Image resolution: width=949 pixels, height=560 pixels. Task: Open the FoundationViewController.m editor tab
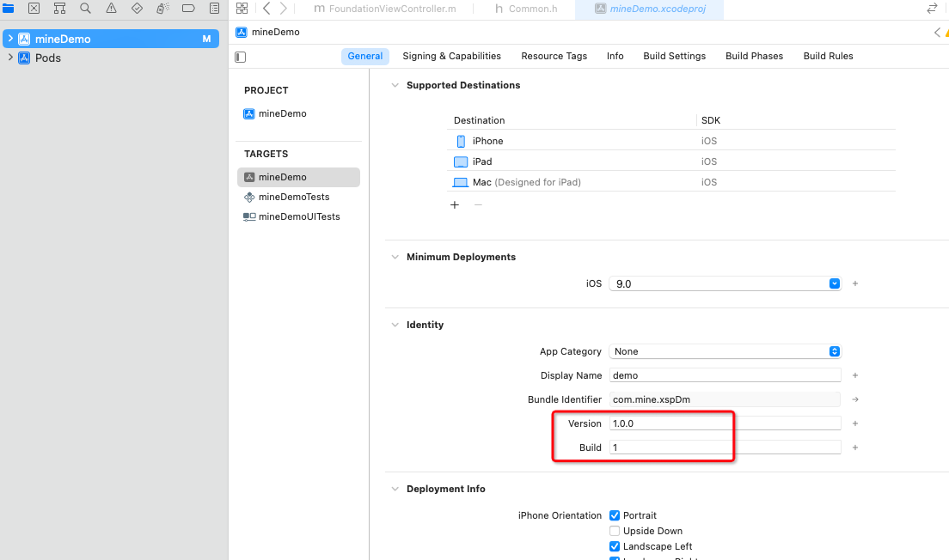(x=385, y=9)
